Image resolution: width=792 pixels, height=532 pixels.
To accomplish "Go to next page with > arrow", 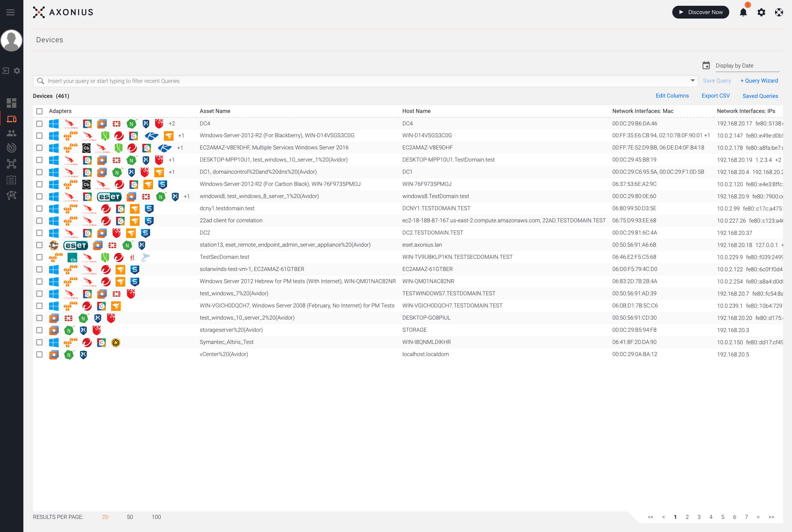I will 758,517.
